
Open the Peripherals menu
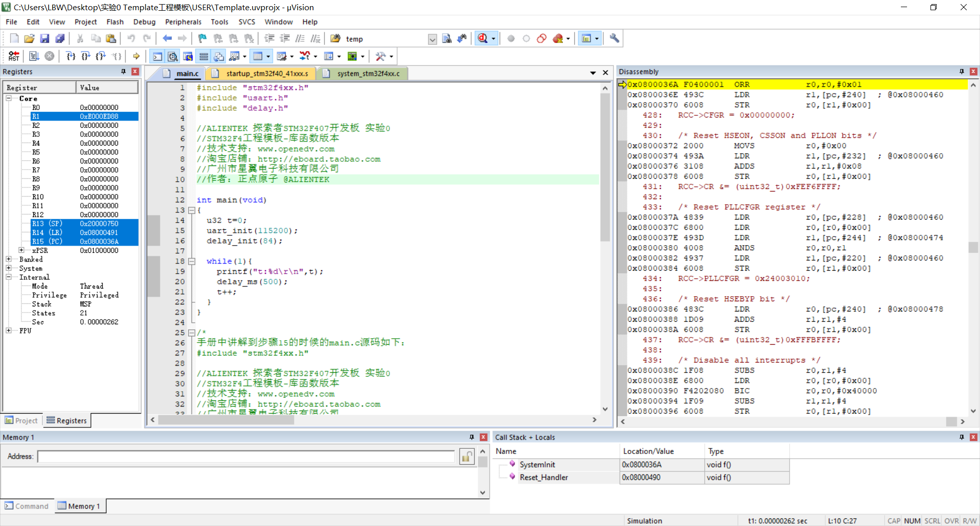pos(183,22)
